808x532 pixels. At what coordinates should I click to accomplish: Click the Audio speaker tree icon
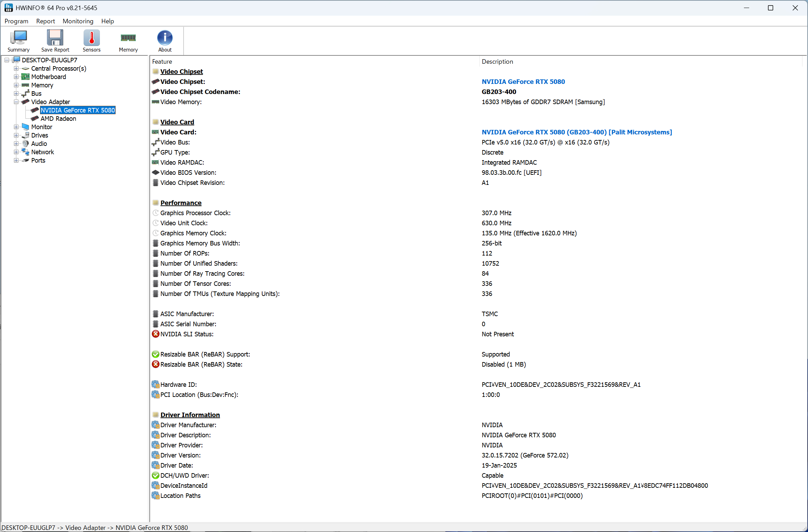click(25, 144)
